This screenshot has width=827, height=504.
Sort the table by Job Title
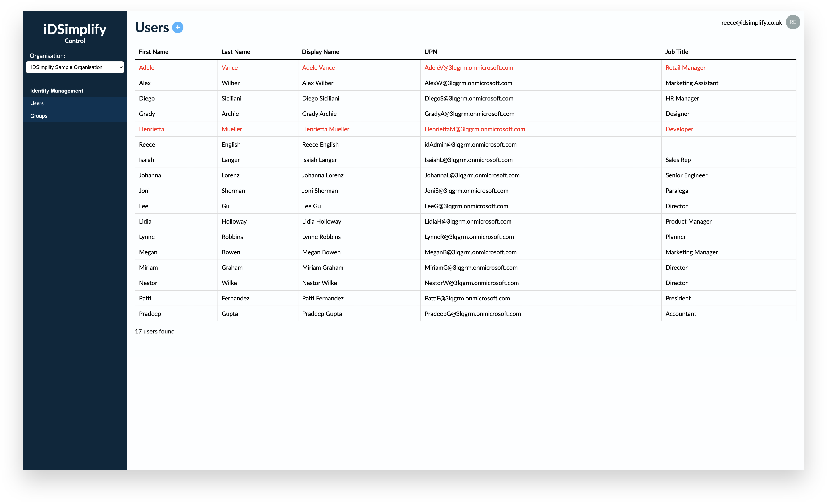[677, 52]
